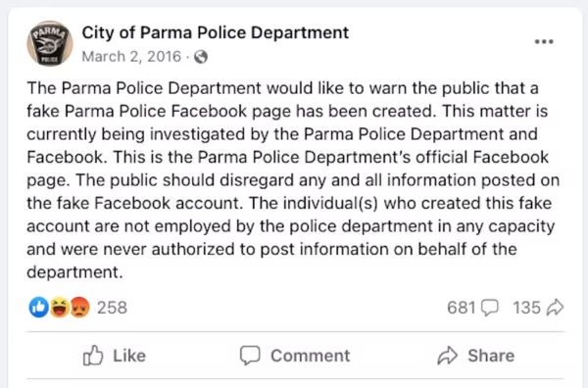Select the Comment button label
588x388 pixels.
pyautogui.click(x=310, y=356)
